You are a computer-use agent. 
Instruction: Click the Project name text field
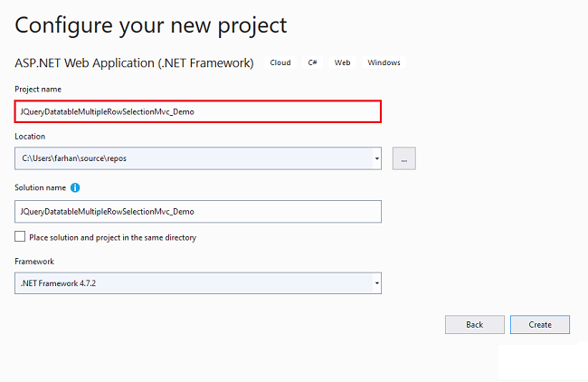[198, 111]
